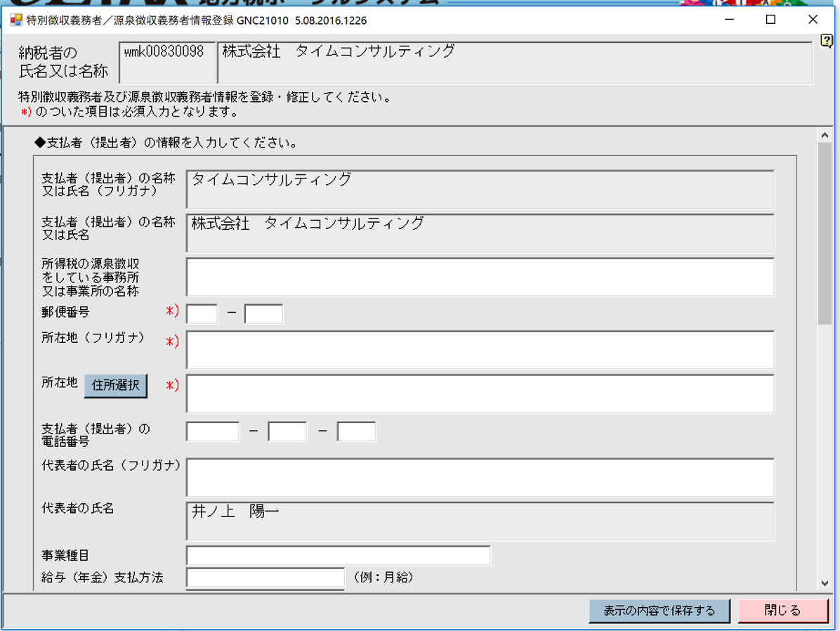
Task: Click the 支払者 フリガナ field タイムコンサルティング
Action: click(x=480, y=189)
